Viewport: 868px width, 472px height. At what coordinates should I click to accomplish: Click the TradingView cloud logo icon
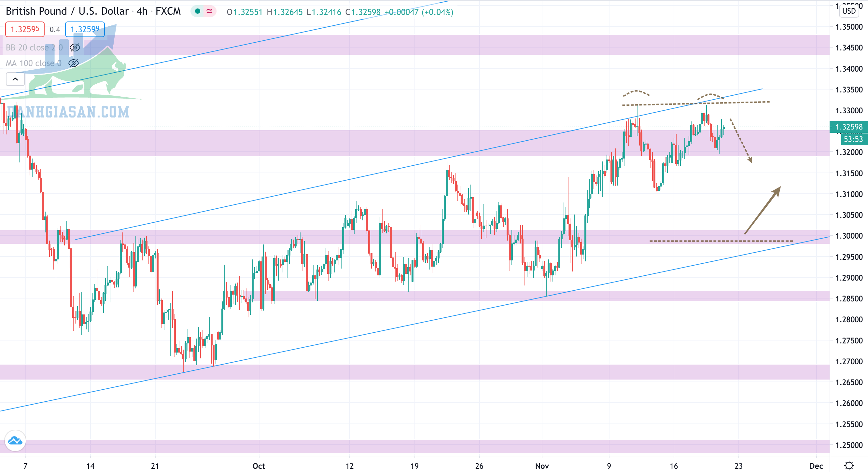15,440
